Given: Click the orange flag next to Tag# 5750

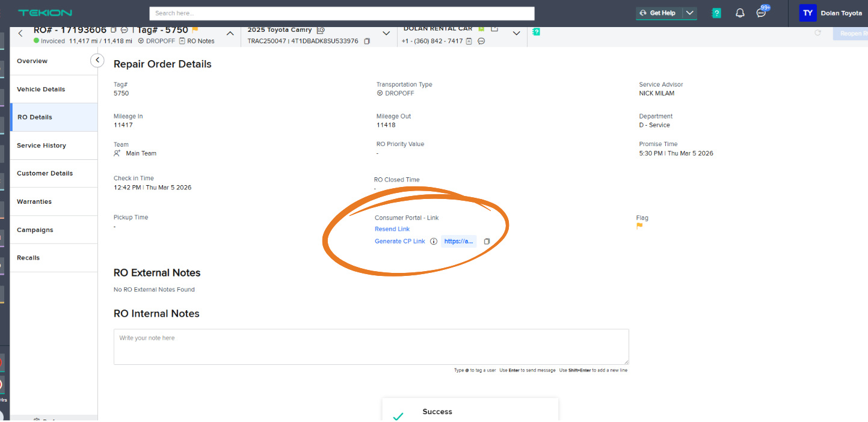Looking at the screenshot, I should 195,29.
